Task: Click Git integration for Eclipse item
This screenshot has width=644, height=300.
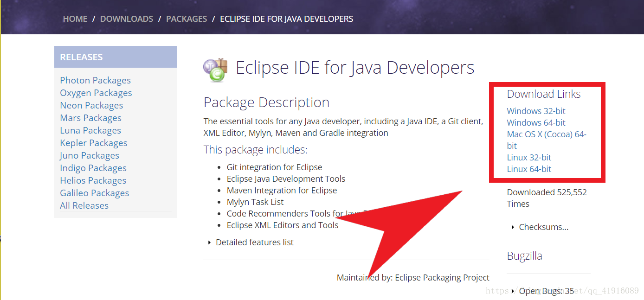Action: pyautogui.click(x=274, y=167)
